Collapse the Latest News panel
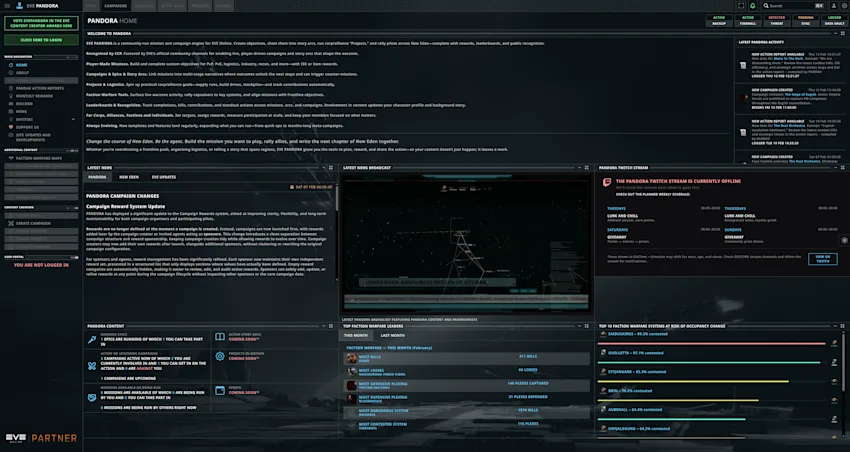850x452 pixels. (324, 167)
